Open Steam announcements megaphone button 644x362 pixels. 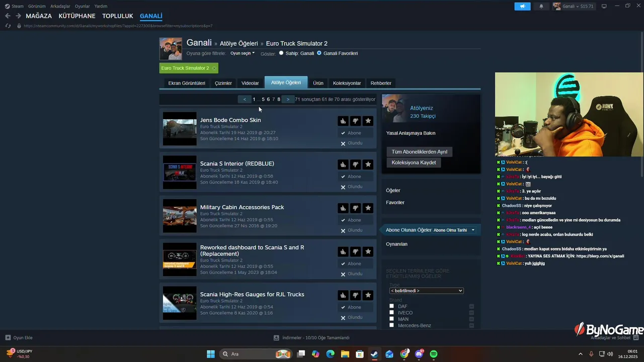point(522,6)
